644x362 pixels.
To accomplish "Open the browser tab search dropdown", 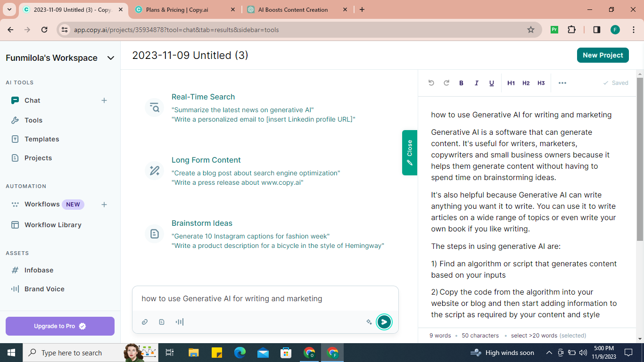I will click(9, 9).
